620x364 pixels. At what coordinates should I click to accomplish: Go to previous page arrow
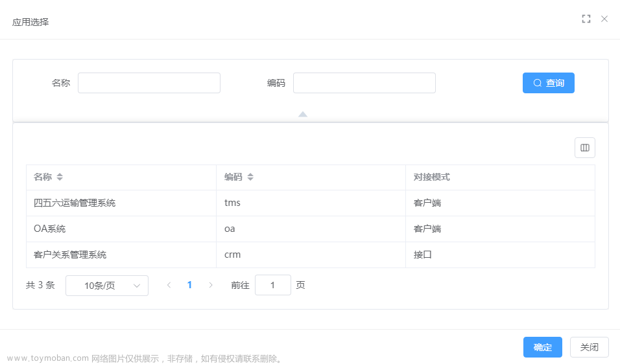(x=169, y=285)
